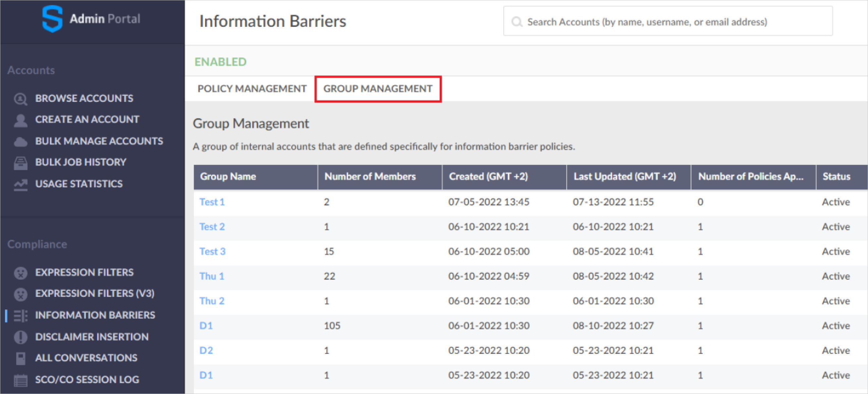Click the Symphony Admin Portal logo
The image size is (868, 394).
tap(53, 19)
